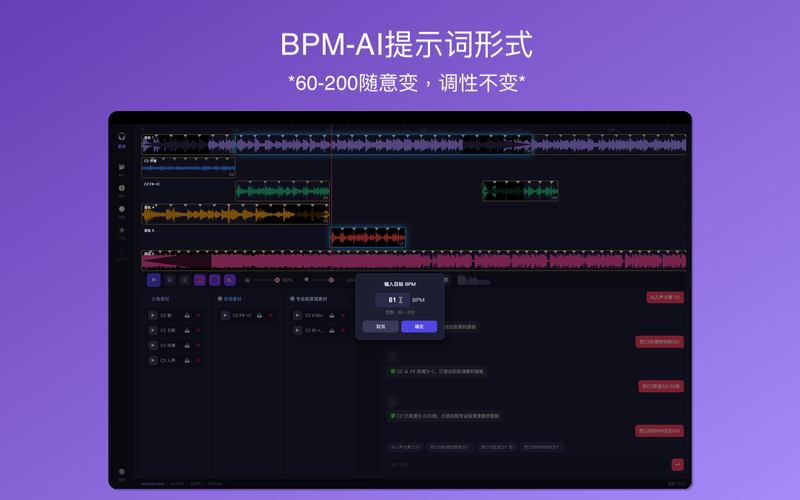This screenshot has height=500, width=800.
Task: Click inside the target BPM input field
Action: point(392,300)
